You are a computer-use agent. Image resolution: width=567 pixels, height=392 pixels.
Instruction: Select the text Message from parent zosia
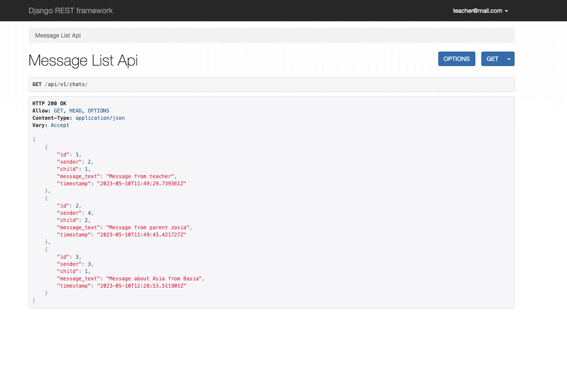point(147,227)
